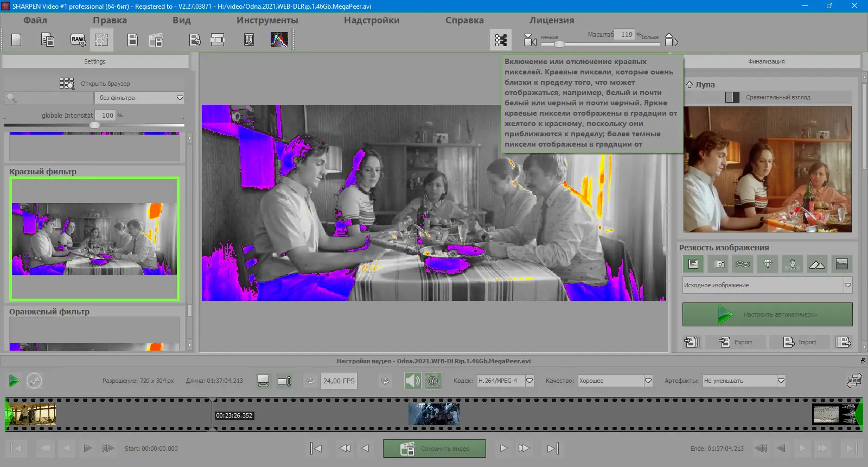The width and height of the screenshot is (868, 467).
Task: Click the green play button in video settings
Action: click(x=14, y=381)
